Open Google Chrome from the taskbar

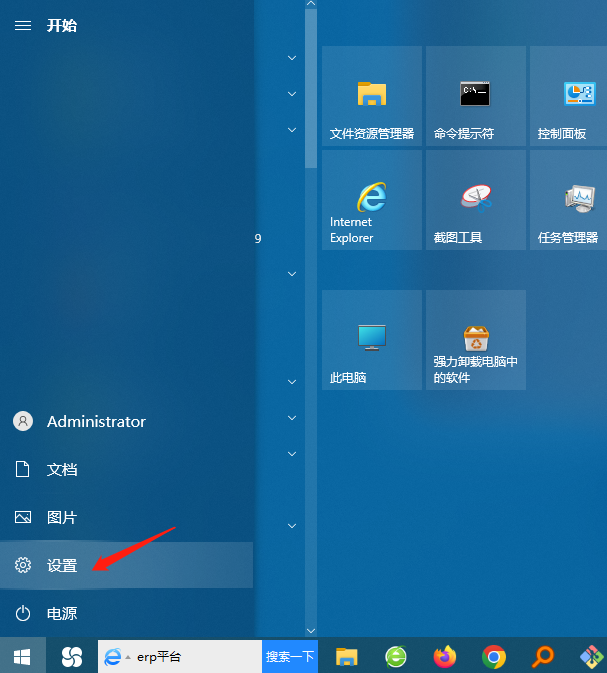pyautogui.click(x=493, y=657)
